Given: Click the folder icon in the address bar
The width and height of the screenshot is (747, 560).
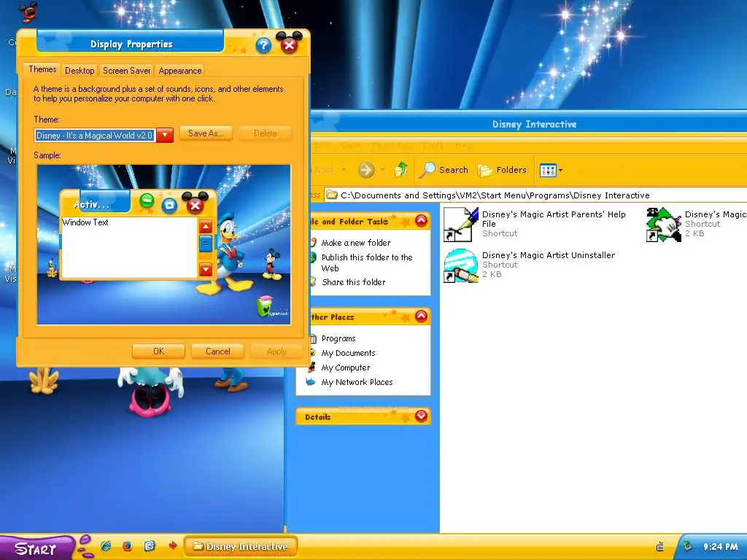Looking at the screenshot, I should pos(332,195).
